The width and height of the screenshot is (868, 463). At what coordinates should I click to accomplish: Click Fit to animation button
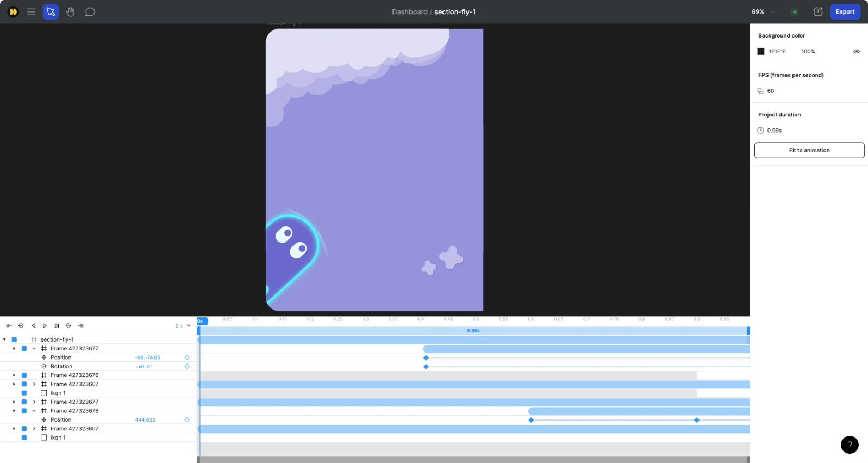click(x=809, y=150)
